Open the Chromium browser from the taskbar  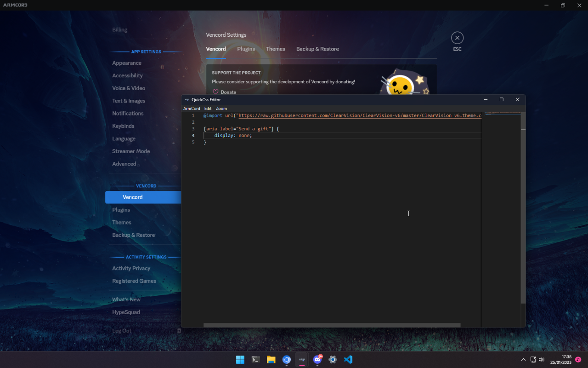[x=287, y=360]
